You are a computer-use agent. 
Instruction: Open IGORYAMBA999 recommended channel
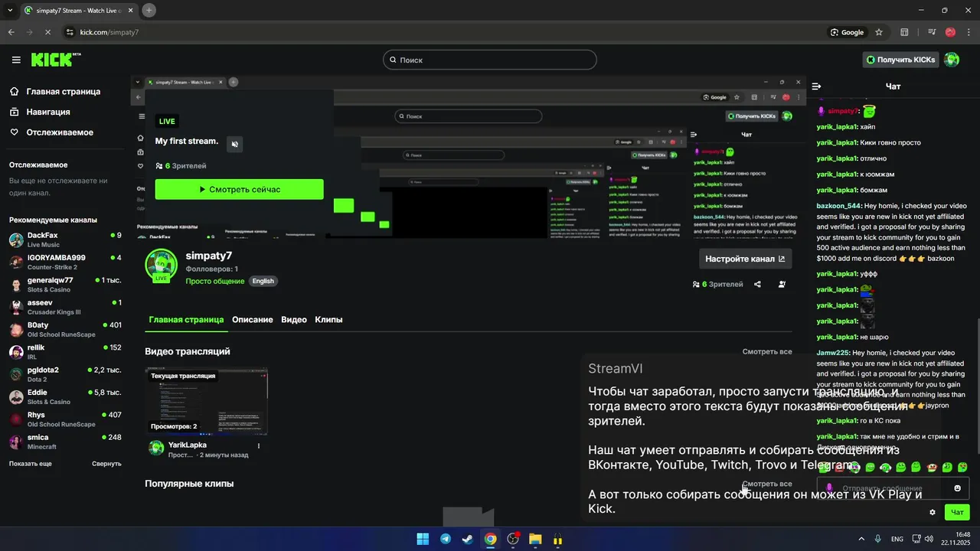coord(65,262)
